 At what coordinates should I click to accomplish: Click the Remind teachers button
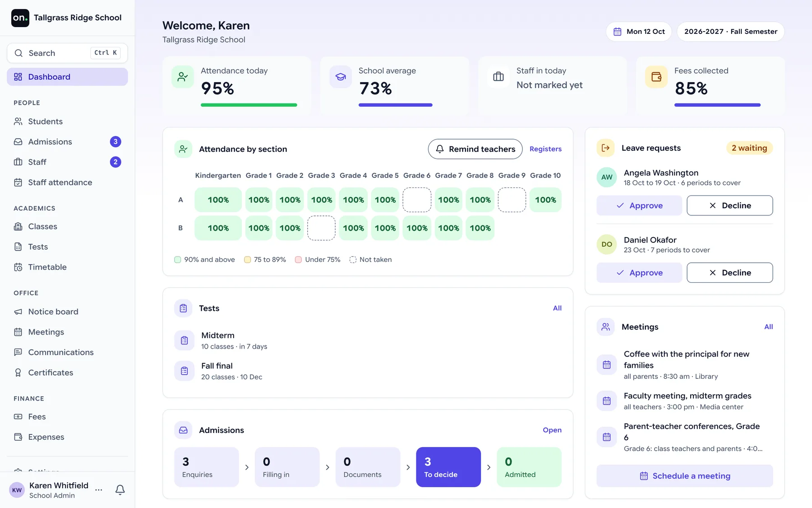475,149
